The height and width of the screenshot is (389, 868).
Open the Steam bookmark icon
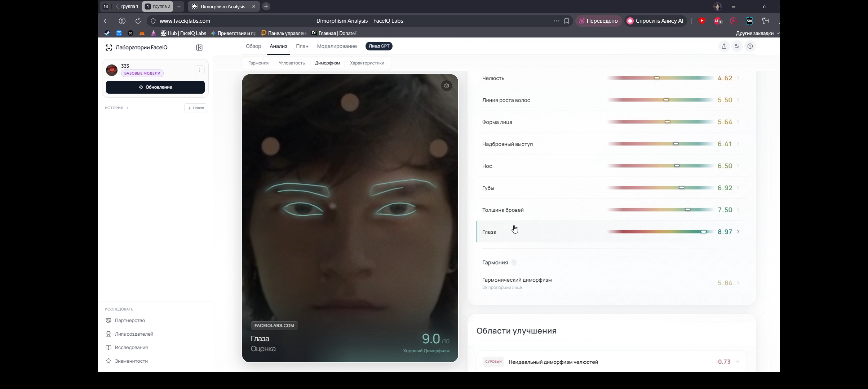tap(107, 33)
